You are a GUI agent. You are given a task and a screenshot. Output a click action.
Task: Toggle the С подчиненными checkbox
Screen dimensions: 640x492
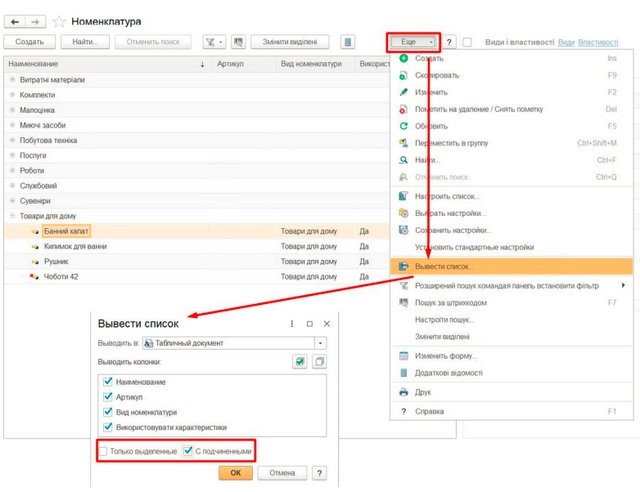(x=188, y=451)
